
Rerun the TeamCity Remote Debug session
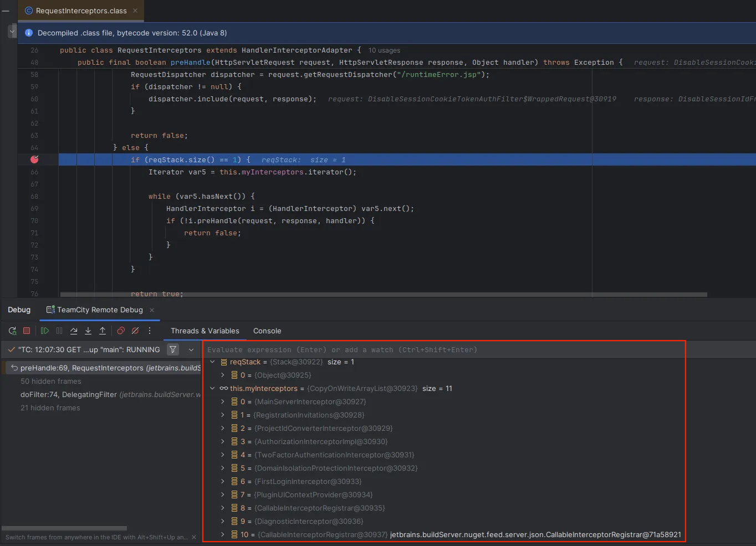(x=12, y=331)
